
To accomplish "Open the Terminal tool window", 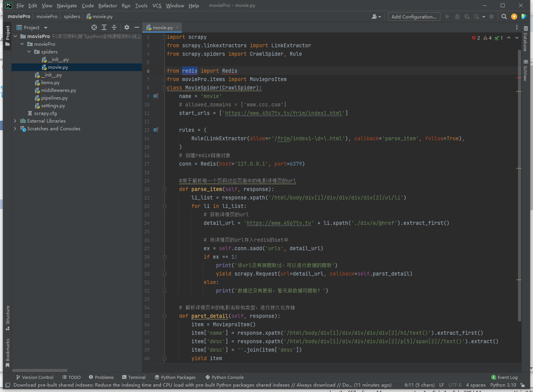I will [134, 377].
